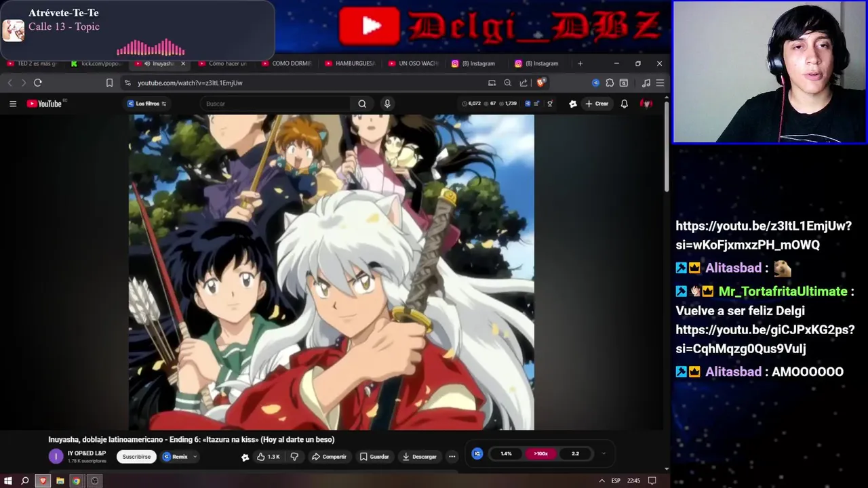868x488 pixels.
Task: Open the account avatar menu
Action: (x=647, y=104)
